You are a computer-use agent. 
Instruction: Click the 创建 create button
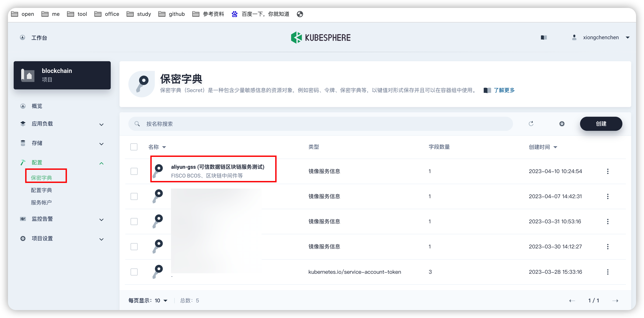tap(601, 124)
